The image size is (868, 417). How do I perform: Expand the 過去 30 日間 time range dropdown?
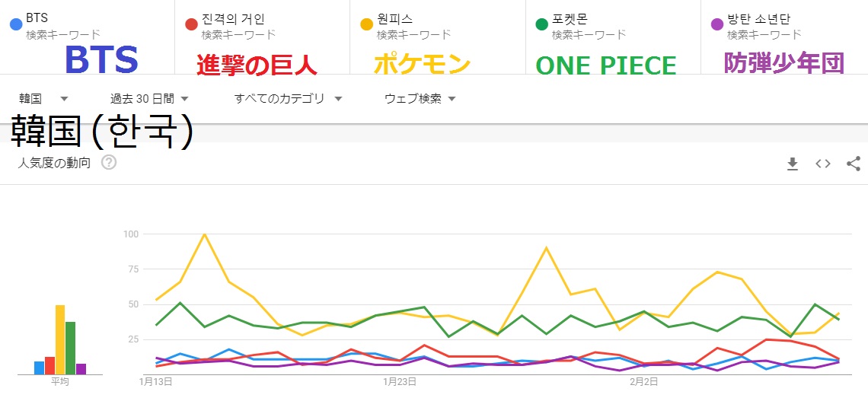[x=149, y=98]
